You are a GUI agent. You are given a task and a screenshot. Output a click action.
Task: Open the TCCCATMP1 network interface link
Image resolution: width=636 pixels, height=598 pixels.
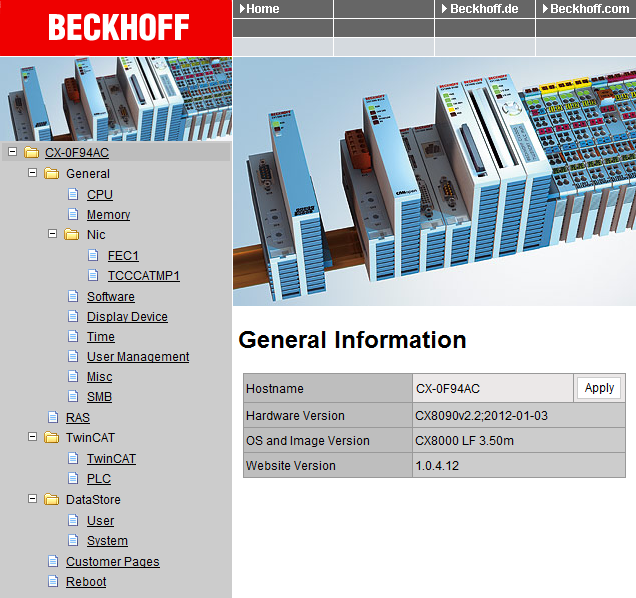(144, 276)
